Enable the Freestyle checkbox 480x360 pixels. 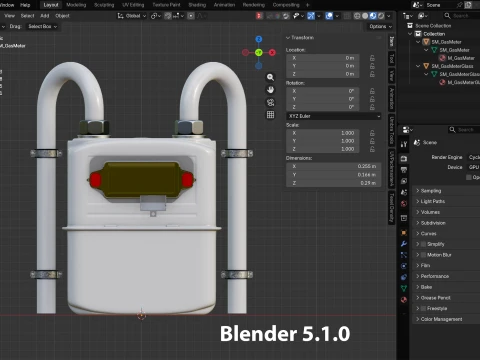pyautogui.click(x=423, y=308)
